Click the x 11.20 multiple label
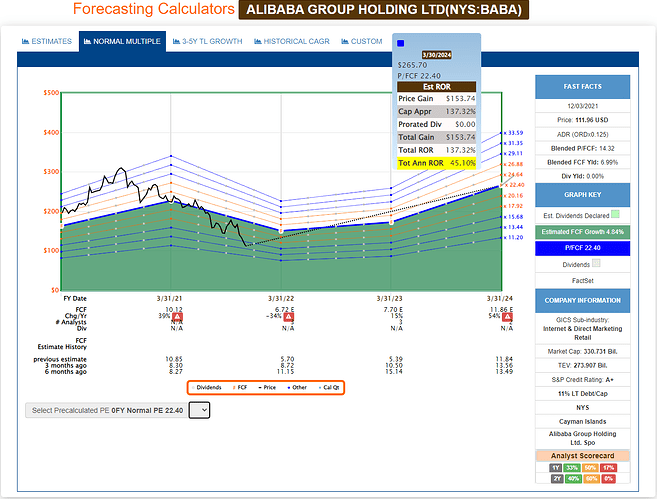This screenshot has width=657, height=499. 513,238
